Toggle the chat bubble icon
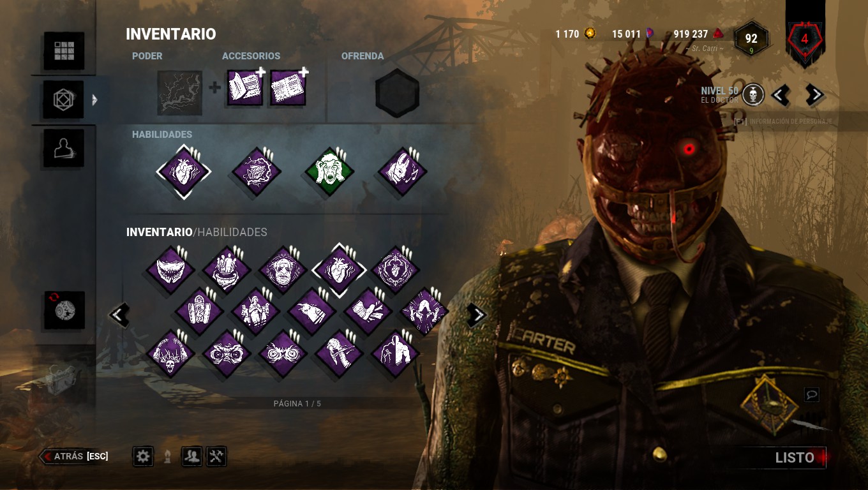The height and width of the screenshot is (490, 868). [x=812, y=395]
